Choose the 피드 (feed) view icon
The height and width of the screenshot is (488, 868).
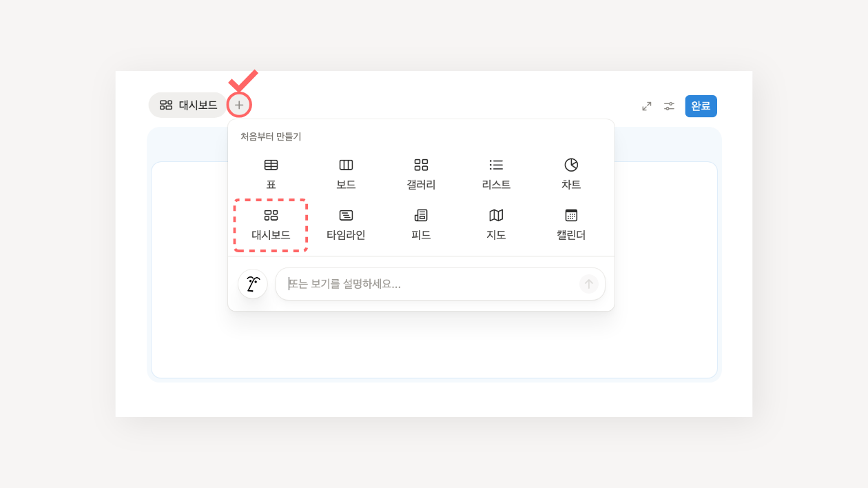(x=421, y=216)
